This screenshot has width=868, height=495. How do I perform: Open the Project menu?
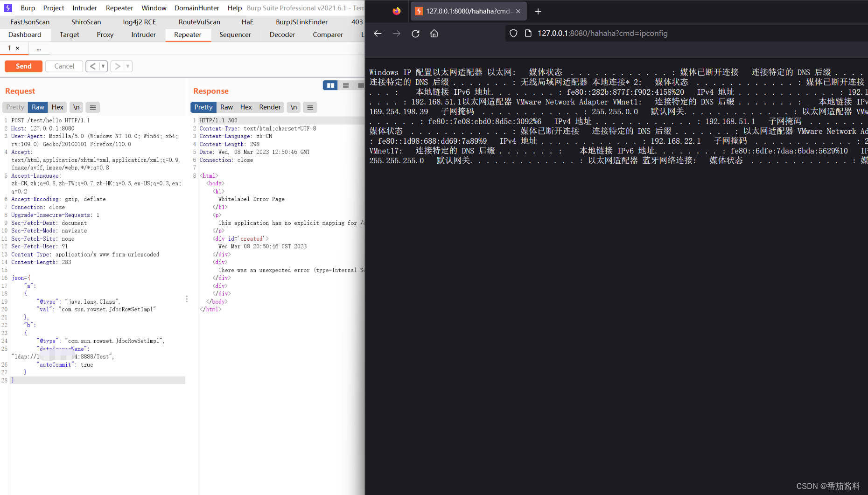point(54,8)
